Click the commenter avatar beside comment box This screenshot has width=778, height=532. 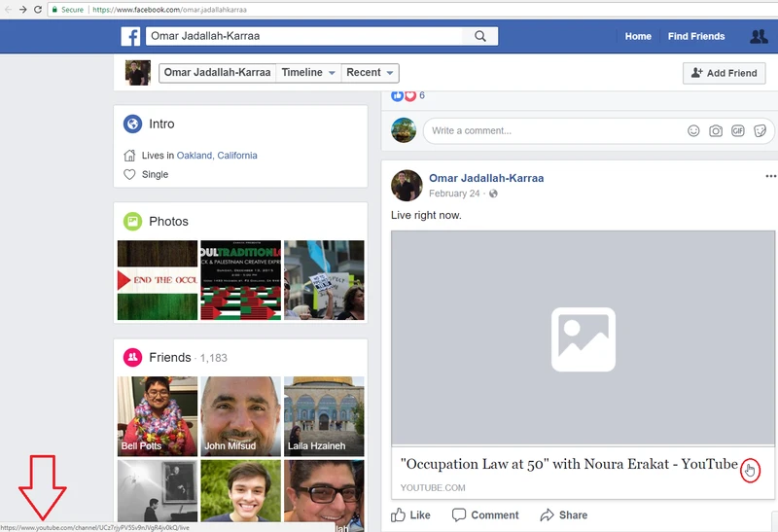(404, 130)
